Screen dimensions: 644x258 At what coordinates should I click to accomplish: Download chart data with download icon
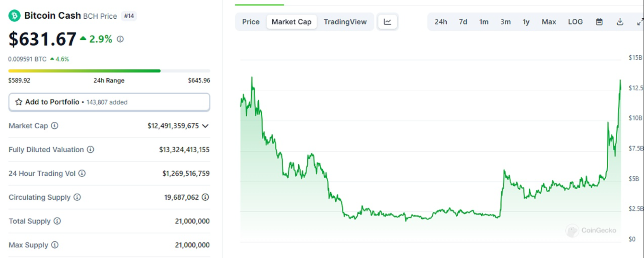click(x=620, y=22)
